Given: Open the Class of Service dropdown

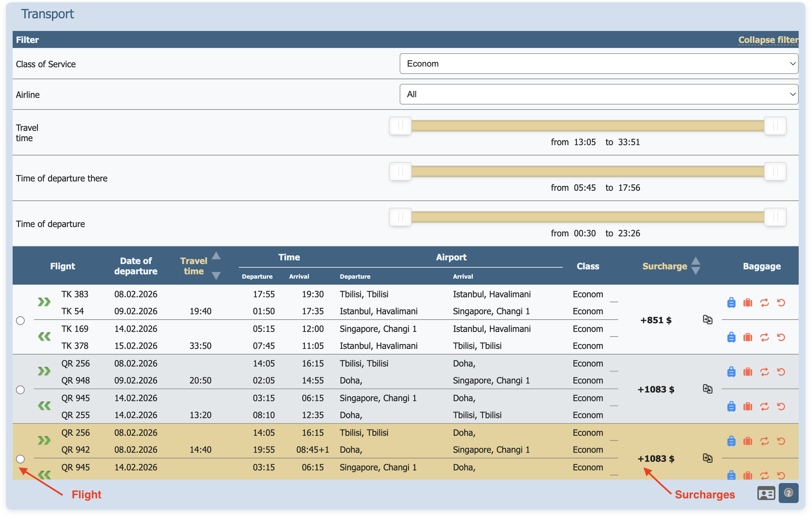Looking at the screenshot, I should [599, 64].
